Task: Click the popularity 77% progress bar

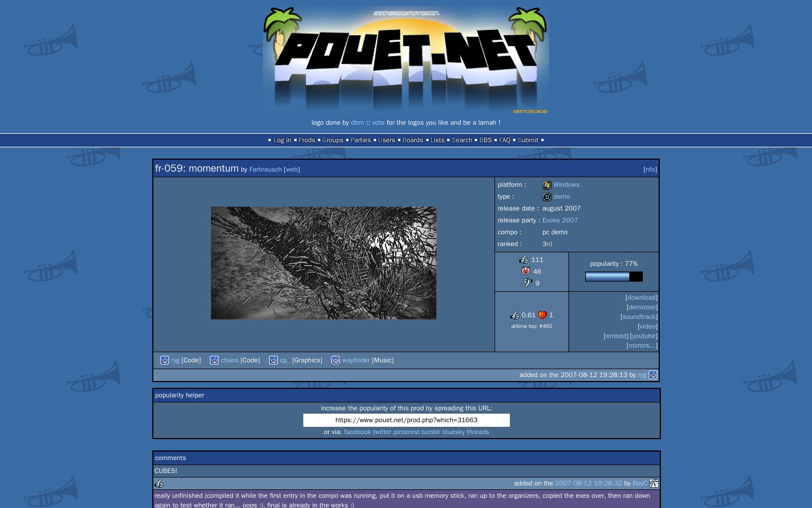Action: click(x=614, y=277)
